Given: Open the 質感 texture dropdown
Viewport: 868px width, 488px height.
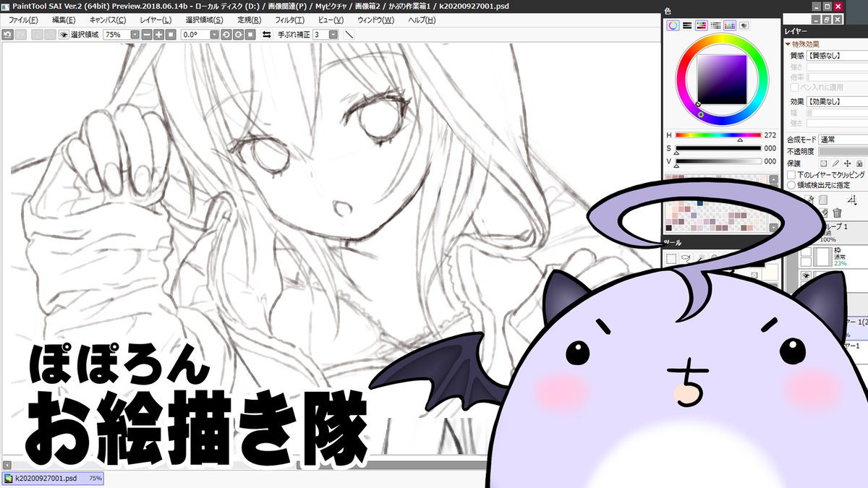Looking at the screenshot, I should (838, 56).
